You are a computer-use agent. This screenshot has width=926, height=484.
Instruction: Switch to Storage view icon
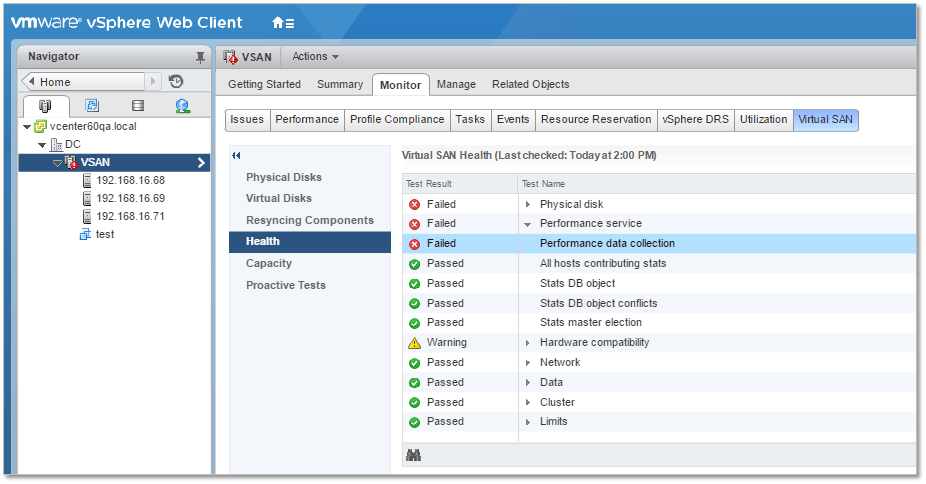coord(138,106)
